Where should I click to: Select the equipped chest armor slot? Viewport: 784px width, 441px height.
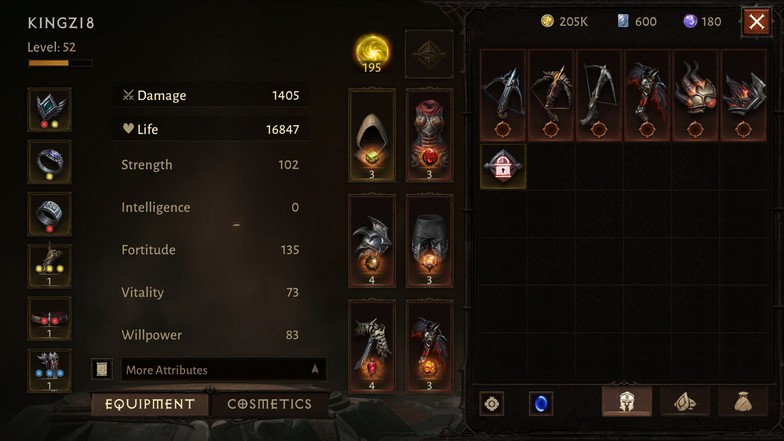click(430, 135)
